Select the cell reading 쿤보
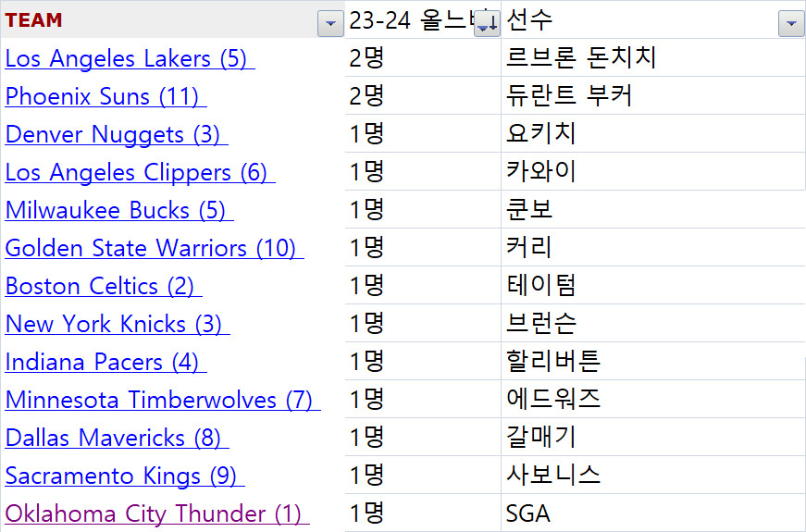 [652, 210]
